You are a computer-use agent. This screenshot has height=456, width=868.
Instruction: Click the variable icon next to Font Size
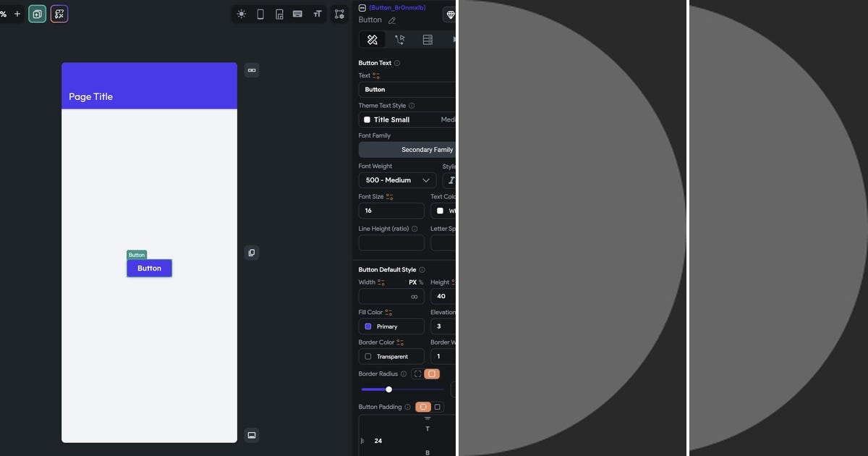(x=390, y=197)
